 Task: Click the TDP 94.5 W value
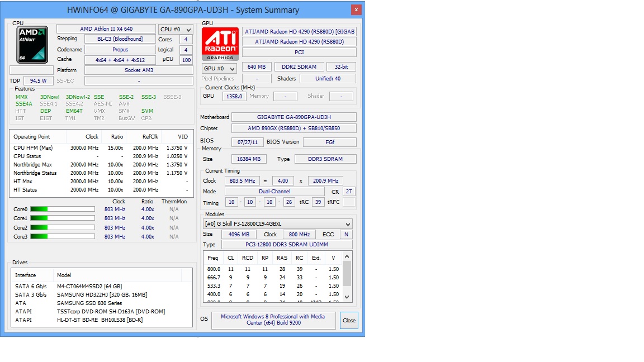pyautogui.click(x=38, y=81)
